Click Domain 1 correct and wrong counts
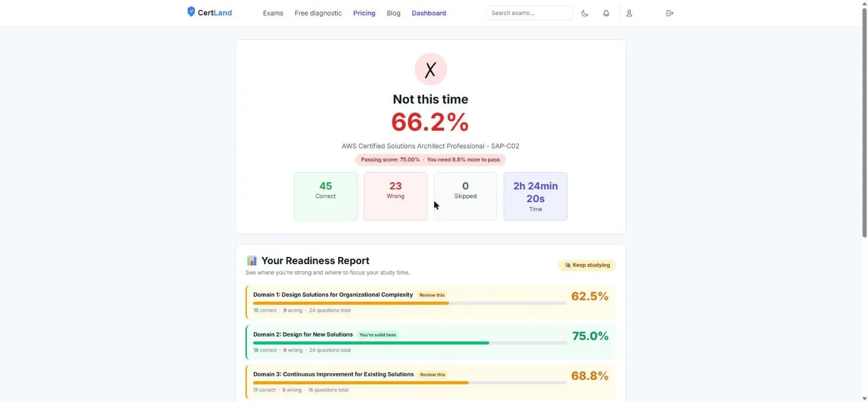868x402 pixels. pos(302,311)
